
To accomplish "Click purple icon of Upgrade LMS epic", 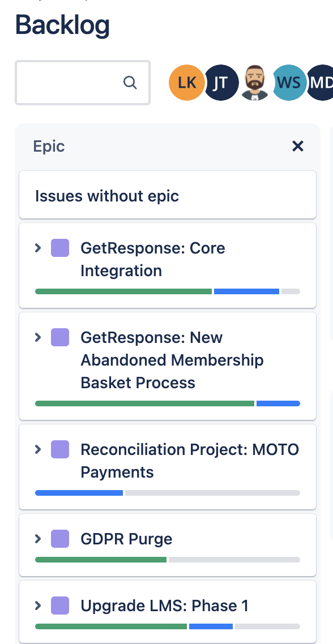I will 60,606.
